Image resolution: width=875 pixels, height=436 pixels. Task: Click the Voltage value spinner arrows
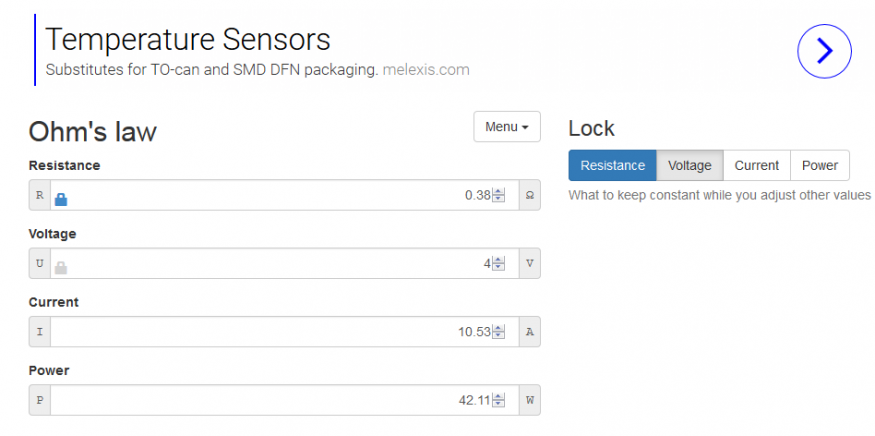pyautogui.click(x=499, y=264)
